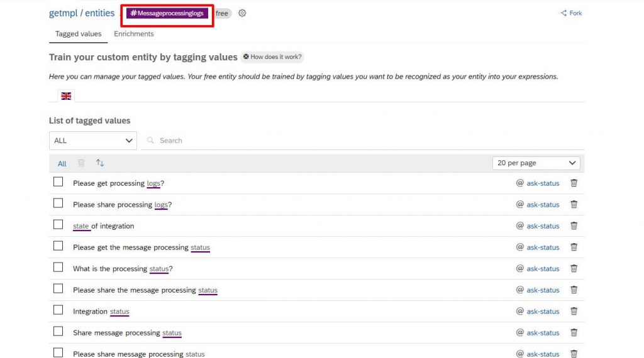Click tagged word 'state' in 'state of integration'
Image resolution: width=644 pixels, height=358 pixels.
pos(81,226)
